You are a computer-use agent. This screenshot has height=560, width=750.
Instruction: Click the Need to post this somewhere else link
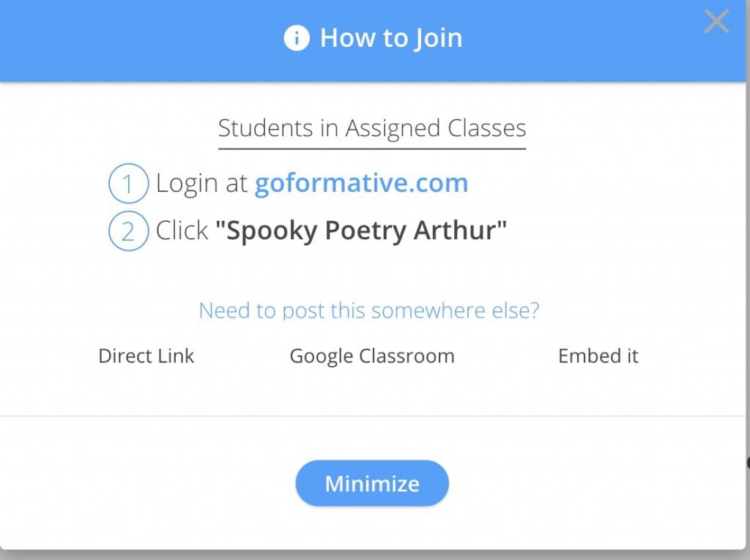click(369, 311)
